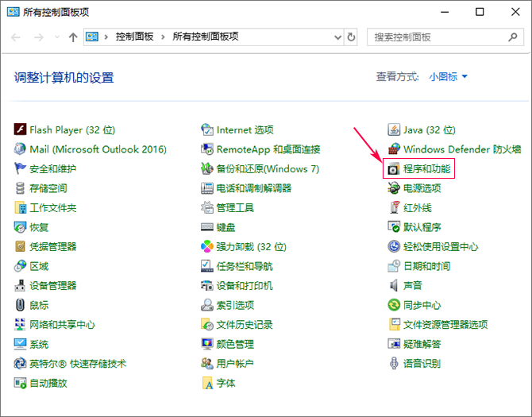Click the 键盘 keyboard icon

point(207,227)
